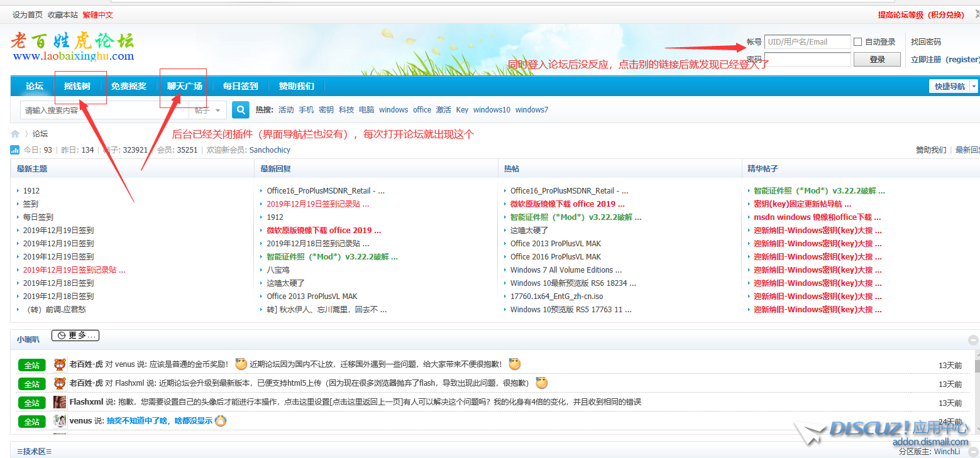The width and height of the screenshot is (980, 458).
Task: Open the 帖子 search type dropdown
Action: (x=208, y=110)
